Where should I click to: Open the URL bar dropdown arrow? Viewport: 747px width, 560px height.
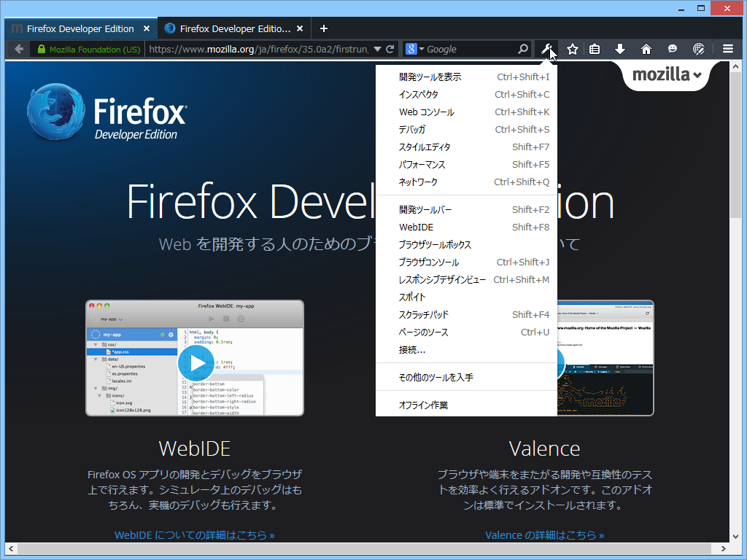378,48
